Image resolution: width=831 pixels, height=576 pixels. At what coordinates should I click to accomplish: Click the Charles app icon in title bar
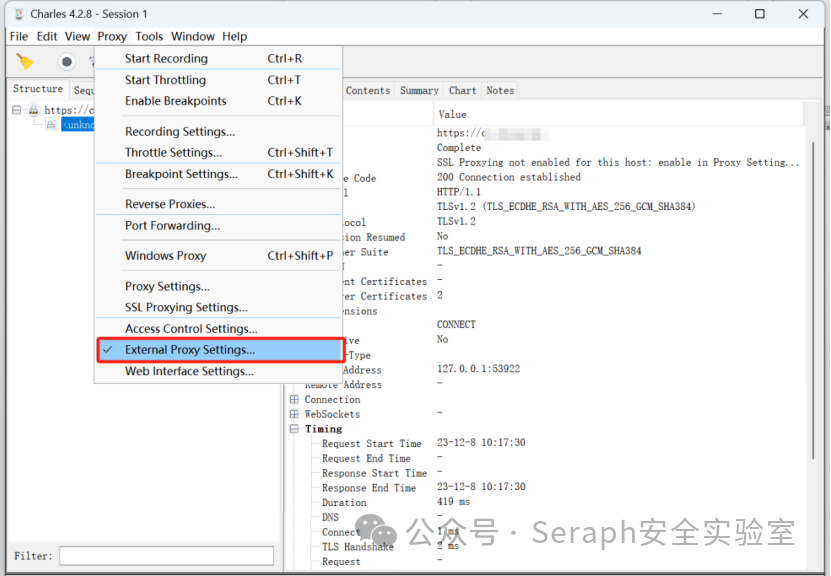click(19, 14)
